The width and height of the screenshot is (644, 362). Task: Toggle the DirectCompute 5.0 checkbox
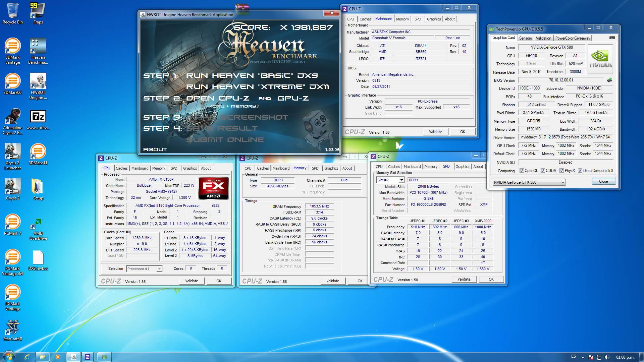coord(580,171)
